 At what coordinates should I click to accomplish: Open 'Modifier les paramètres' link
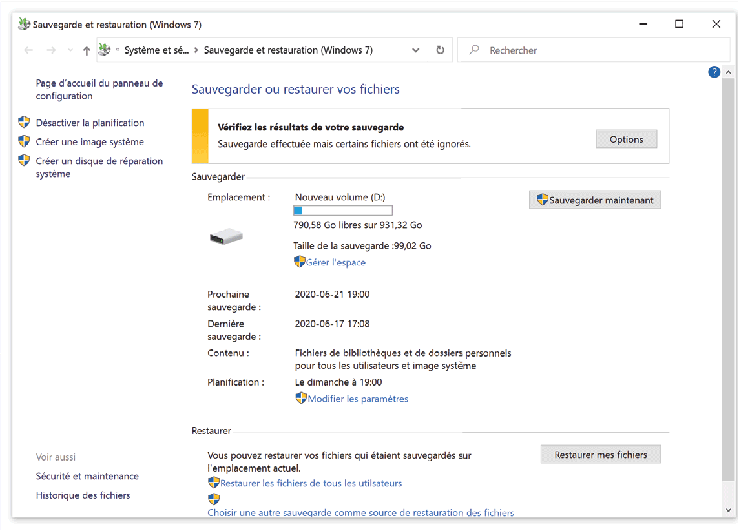coord(358,399)
